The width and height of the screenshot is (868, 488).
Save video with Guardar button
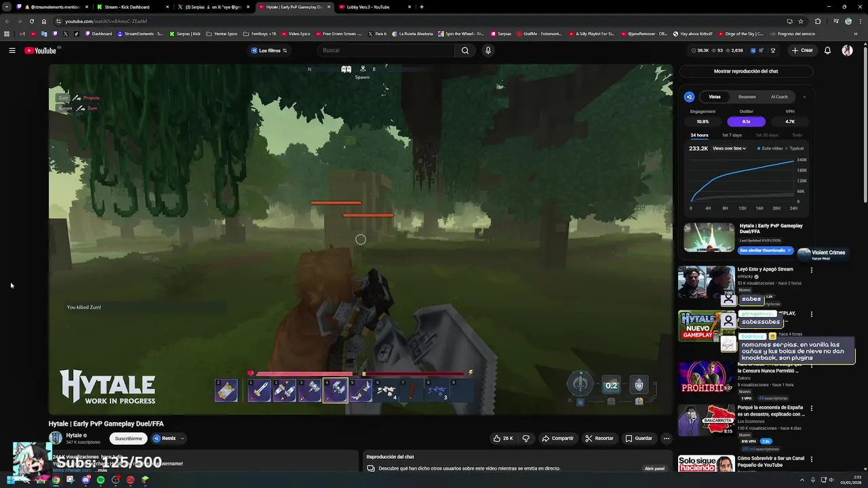pos(638,439)
